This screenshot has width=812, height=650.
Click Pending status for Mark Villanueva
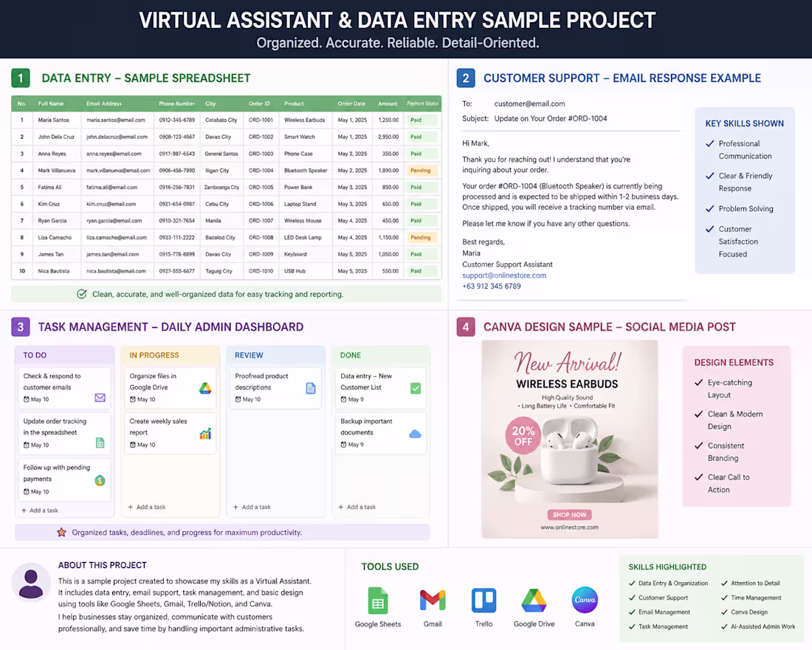click(422, 171)
